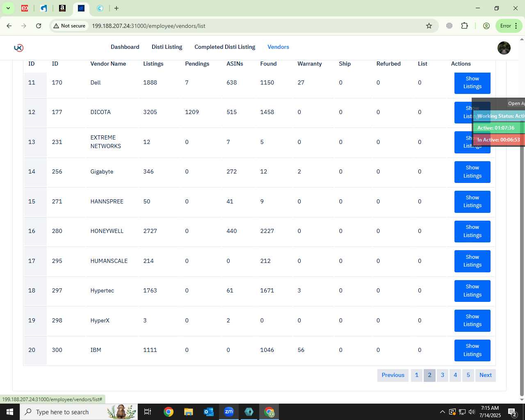
Task: Open Outlook from the taskbar
Action: tap(209, 412)
